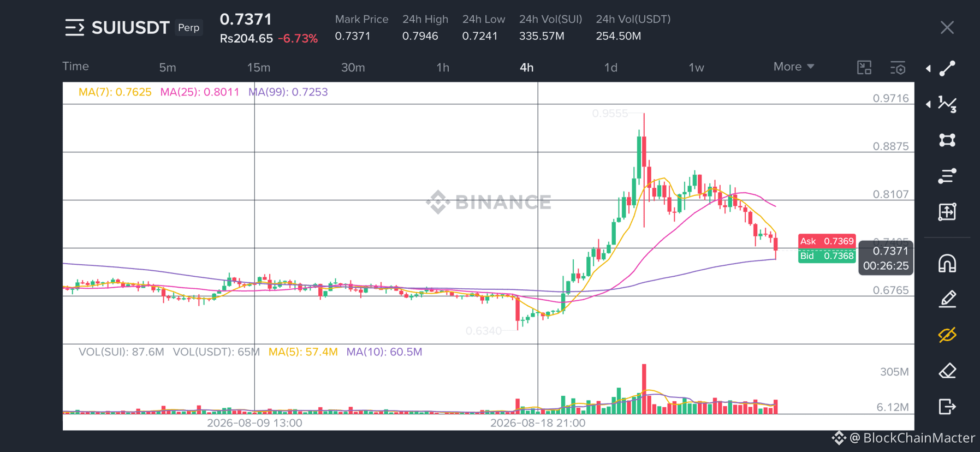Screen dimensions: 980x452
Task: Click the 0.6340 low price marker
Action: tap(483, 331)
